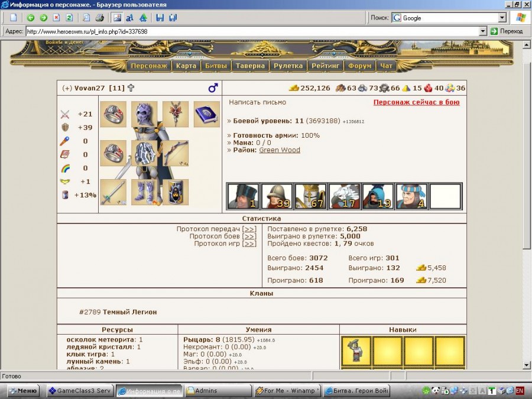Open the Чат menu tab
This screenshot has width=532, height=399.
tap(386, 66)
